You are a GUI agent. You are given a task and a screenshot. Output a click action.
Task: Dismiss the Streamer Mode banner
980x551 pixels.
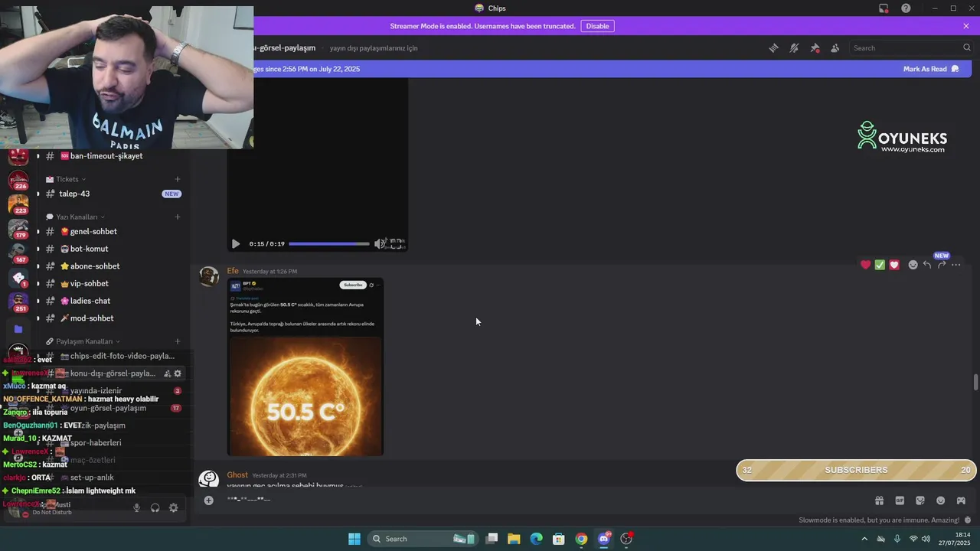click(x=966, y=26)
